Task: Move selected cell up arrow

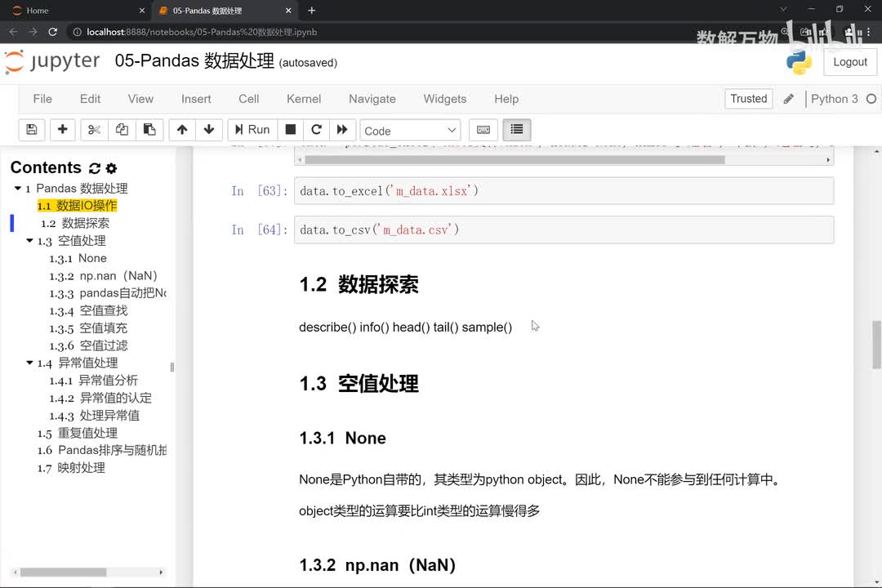Action: [x=181, y=130]
